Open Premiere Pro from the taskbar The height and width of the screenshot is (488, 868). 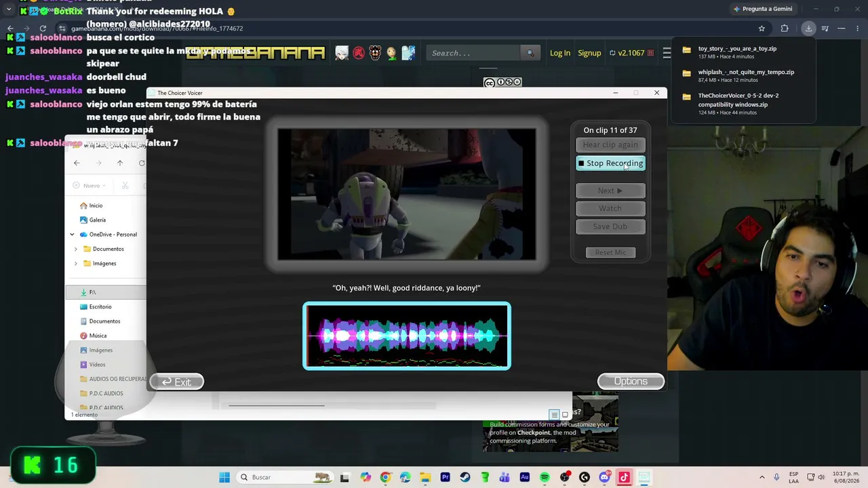pyautogui.click(x=445, y=477)
